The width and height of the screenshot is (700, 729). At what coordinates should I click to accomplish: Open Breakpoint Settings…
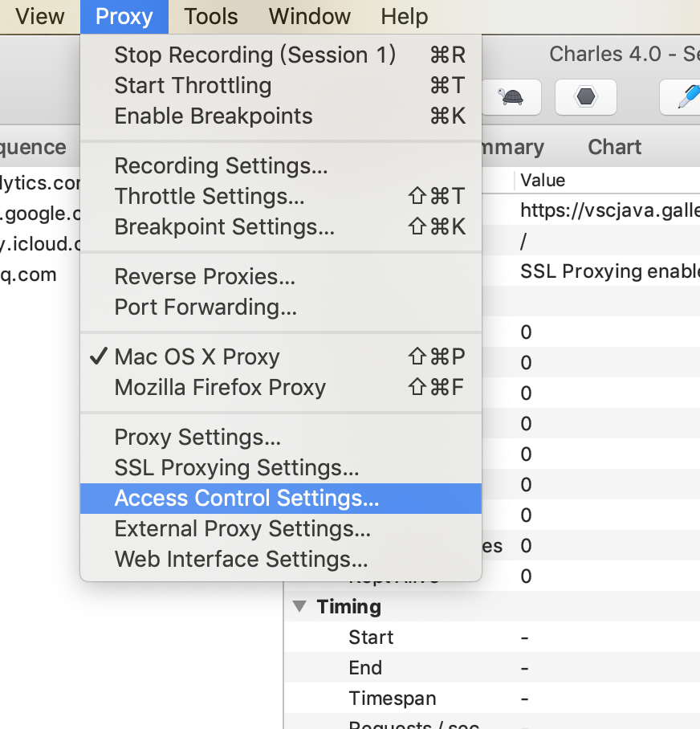[x=281, y=227]
